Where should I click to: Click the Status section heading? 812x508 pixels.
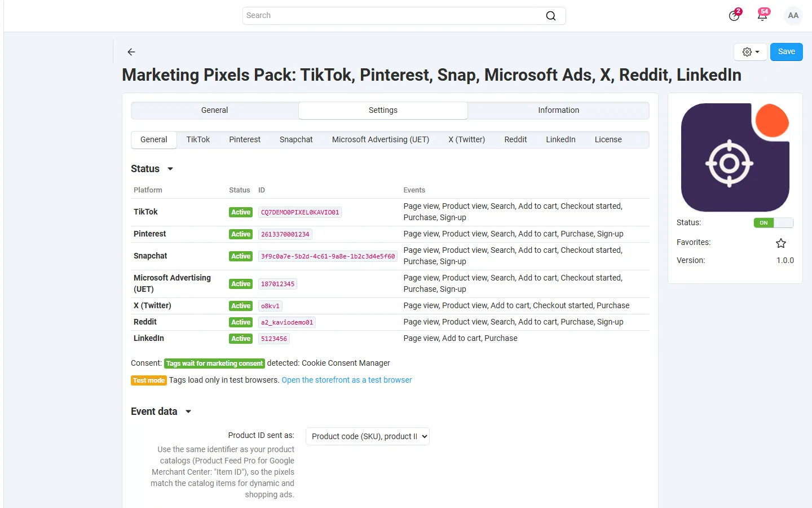[145, 169]
